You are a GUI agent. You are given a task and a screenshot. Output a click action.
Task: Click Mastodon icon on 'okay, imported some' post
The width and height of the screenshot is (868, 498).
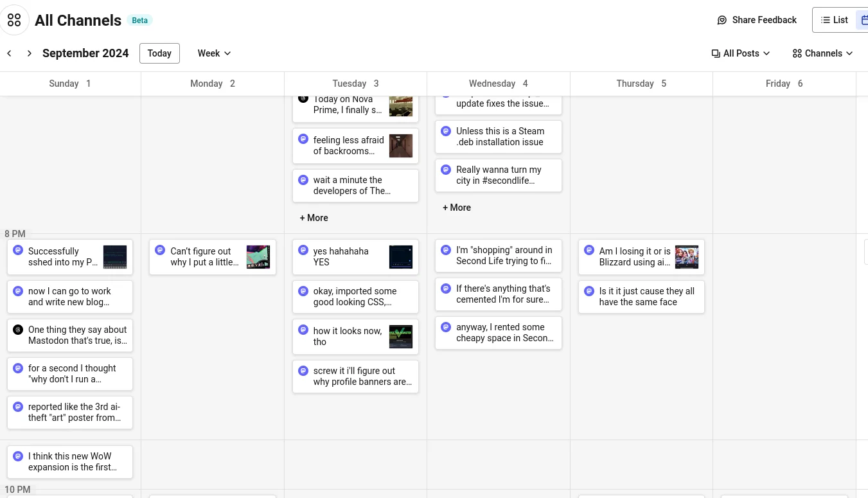point(303,291)
